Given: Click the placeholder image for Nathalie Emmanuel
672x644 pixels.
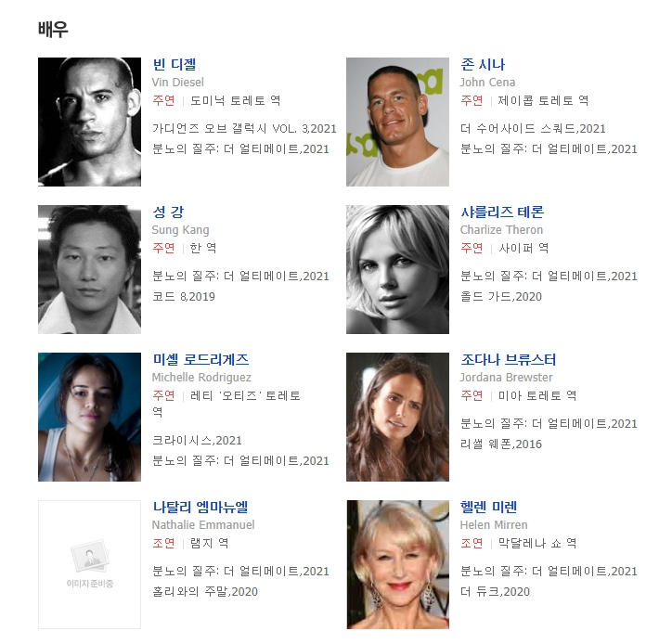Looking at the screenshot, I should click(90, 564).
